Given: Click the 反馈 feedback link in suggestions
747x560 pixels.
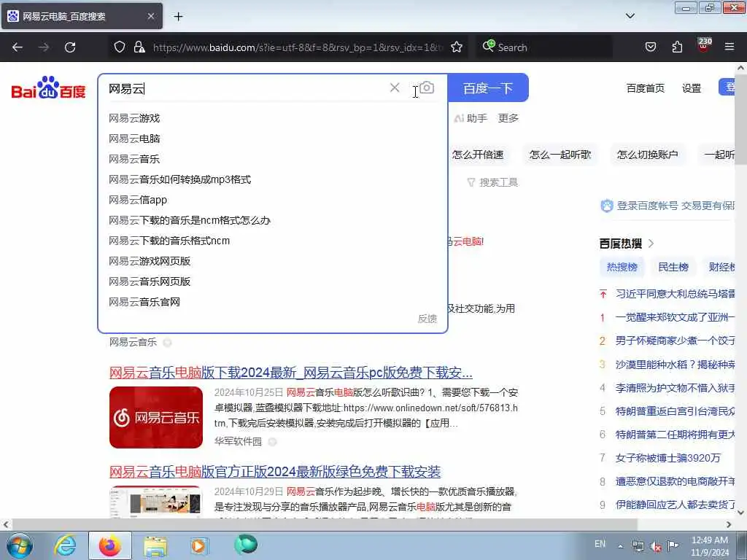Looking at the screenshot, I should pyautogui.click(x=427, y=319).
